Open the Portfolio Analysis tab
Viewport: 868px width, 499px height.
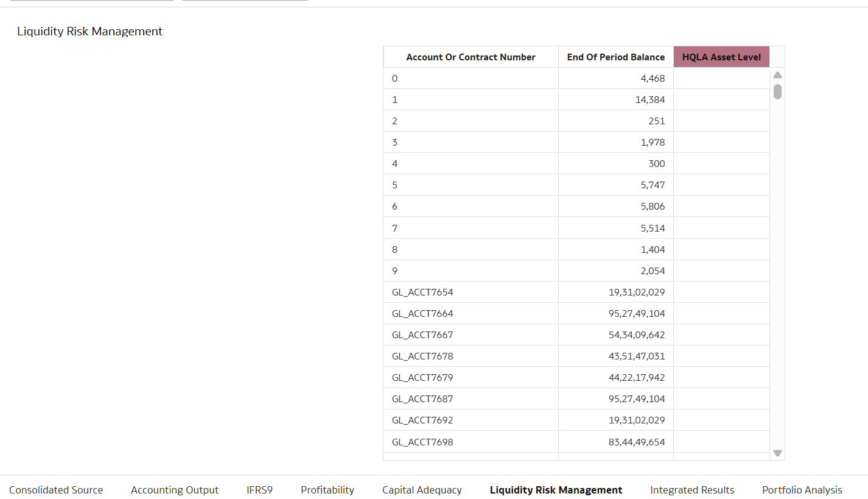click(801, 489)
